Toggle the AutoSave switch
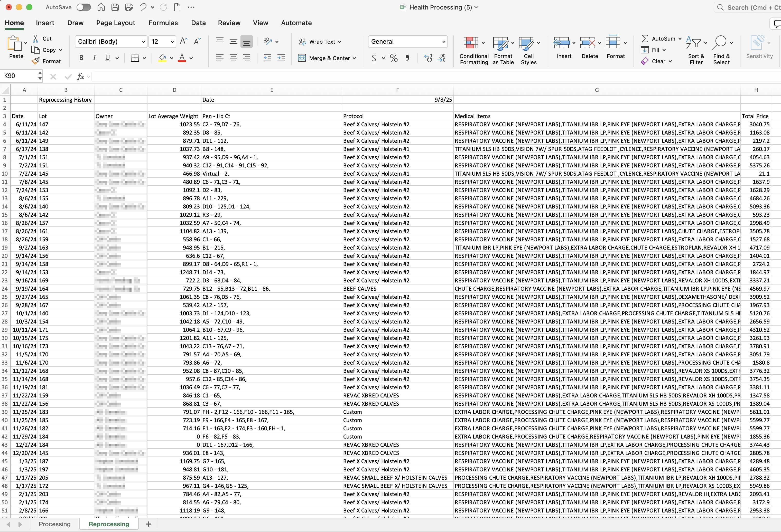Image resolution: width=781 pixels, height=532 pixels. coord(83,7)
